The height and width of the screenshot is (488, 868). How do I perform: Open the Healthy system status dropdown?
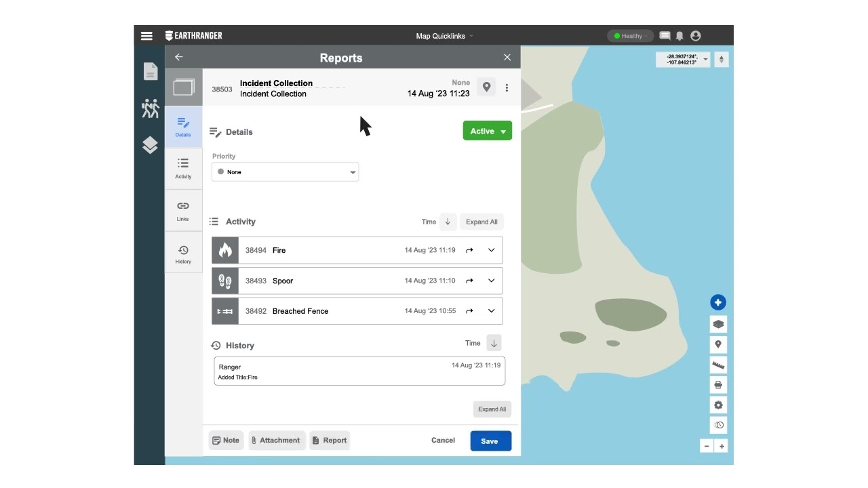(631, 36)
